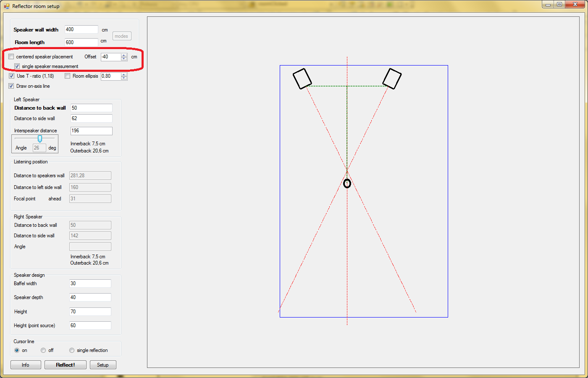Click Distance to left side wall field

tap(90, 187)
